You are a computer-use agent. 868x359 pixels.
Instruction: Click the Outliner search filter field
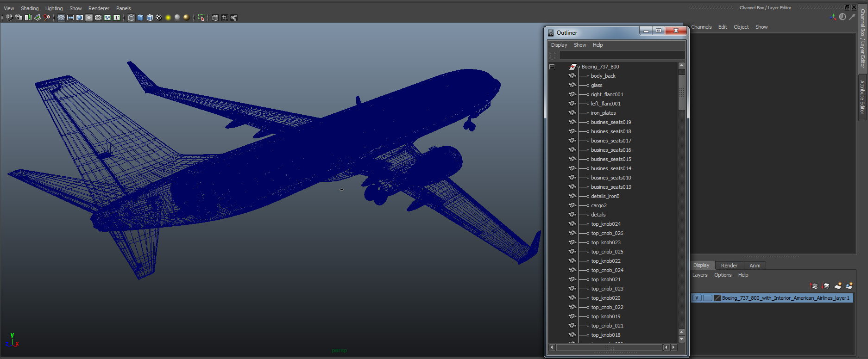[622, 56]
